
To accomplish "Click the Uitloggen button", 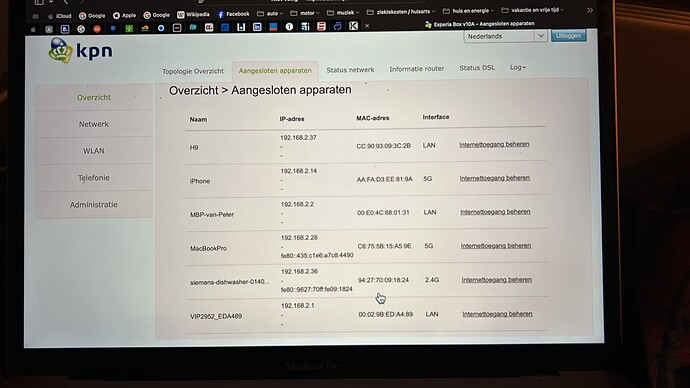I will 568,36.
